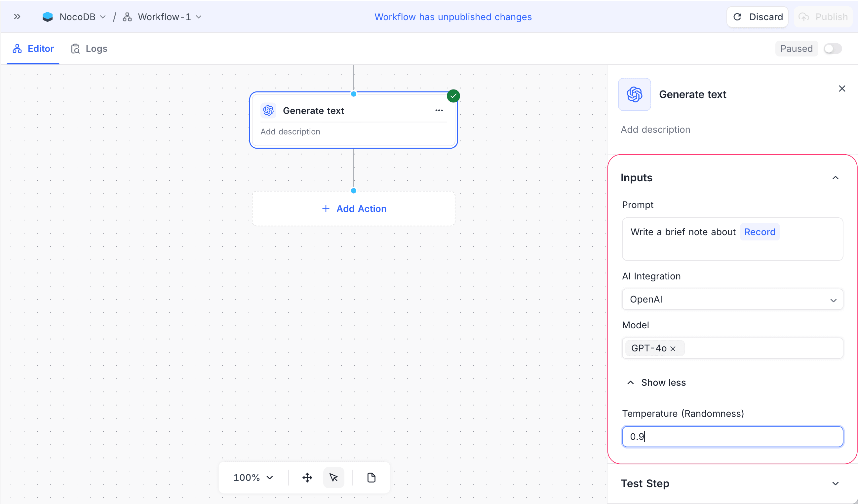
Task: Click the Add Action button
Action: click(x=353, y=209)
